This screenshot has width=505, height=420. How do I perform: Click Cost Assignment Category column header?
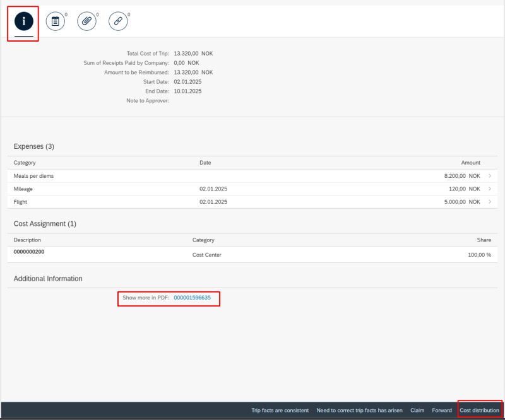(203, 240)
